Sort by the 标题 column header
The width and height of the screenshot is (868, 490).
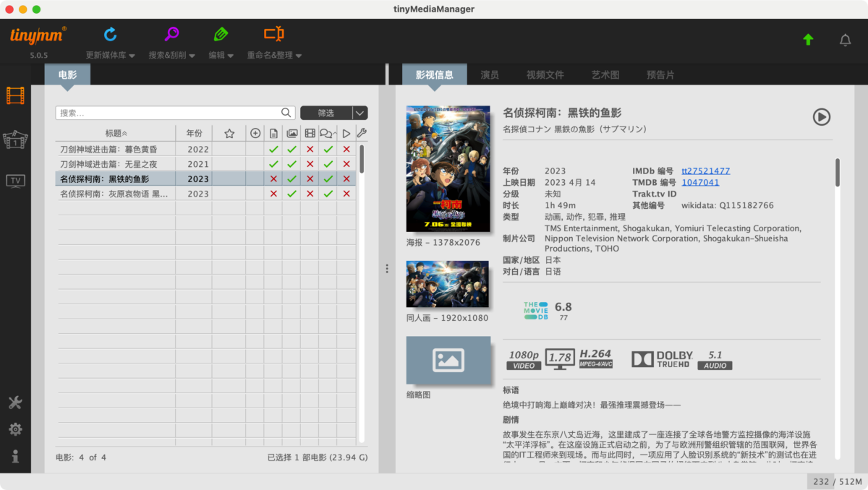(116, 133)
